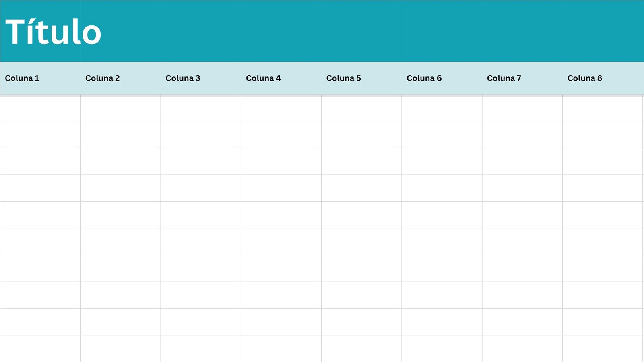Image resolution: width=644 pixels, height=362 pixels.
Task: Select first empty cell under Coluna 4
Action: [281, 109]
